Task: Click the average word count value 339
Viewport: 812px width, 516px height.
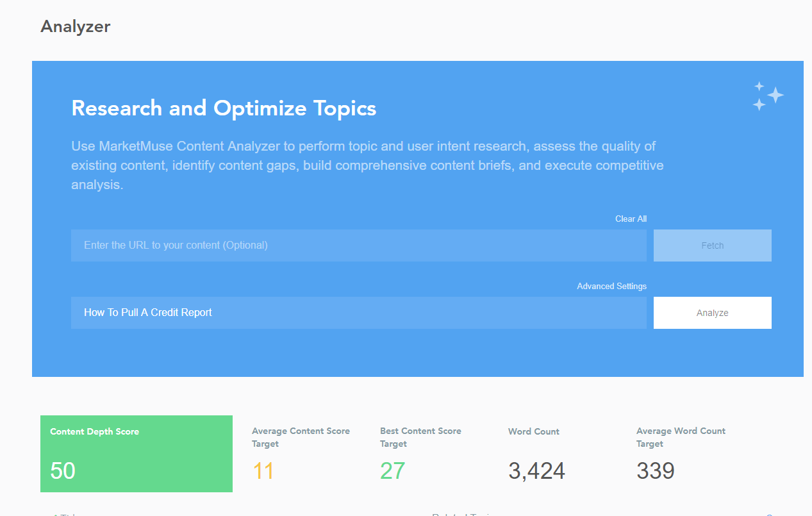Action: click(656, 471)
